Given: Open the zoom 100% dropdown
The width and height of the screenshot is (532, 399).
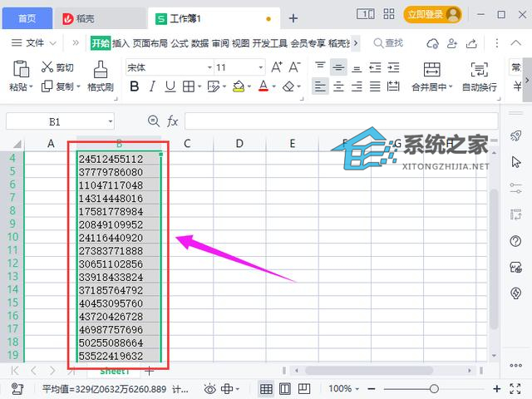Looking at the screenshot, I should pyautogui.click(x=357, y=389).
